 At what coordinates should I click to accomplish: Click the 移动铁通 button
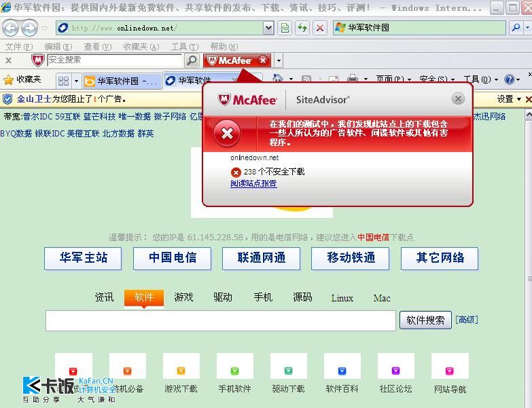tap(350, 258)
